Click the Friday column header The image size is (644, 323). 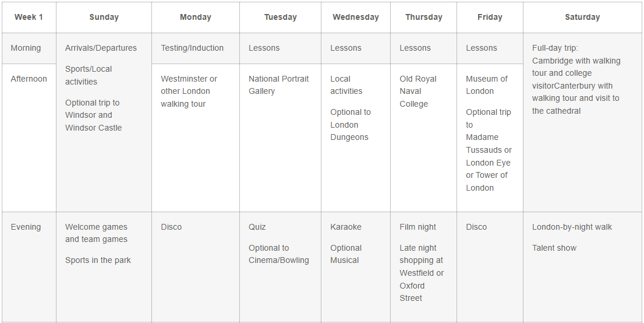click(490, 17)
